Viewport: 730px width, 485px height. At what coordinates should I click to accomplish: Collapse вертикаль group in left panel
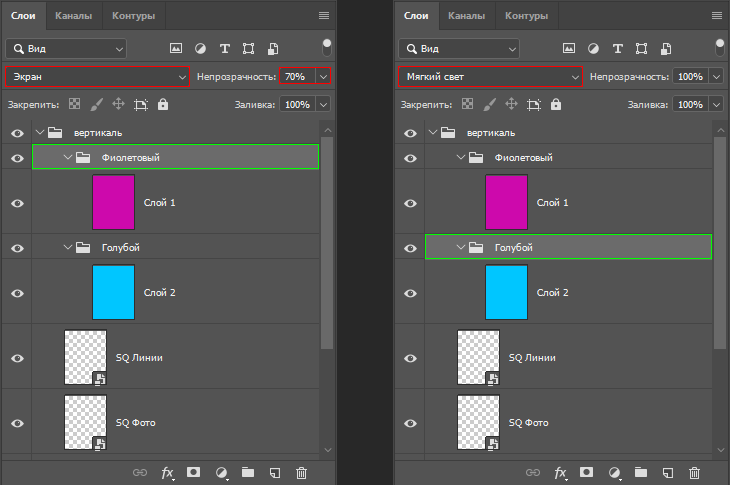pyautogui.click(x=40, y=133)
